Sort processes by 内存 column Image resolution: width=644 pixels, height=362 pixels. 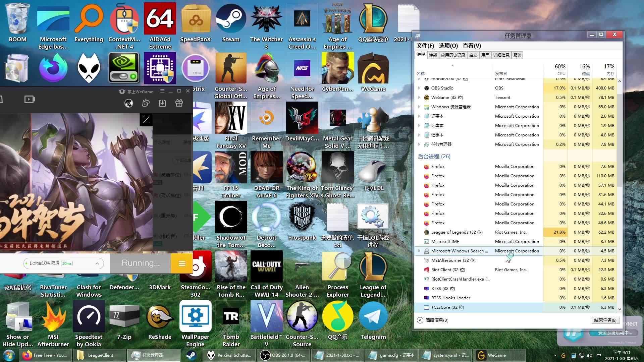pos(604,70)
